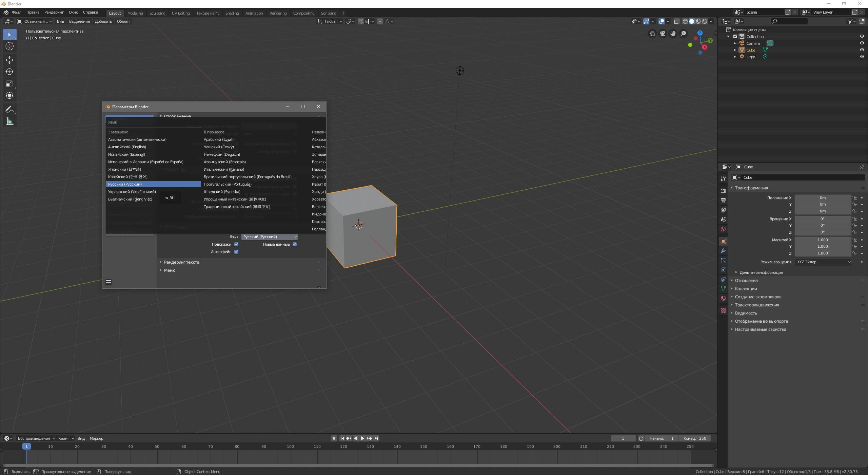This screenshot has height=475, width=868.
Task: Toggle Collection exclude checkbox in outliner
Action: click(x=735, y=36)
